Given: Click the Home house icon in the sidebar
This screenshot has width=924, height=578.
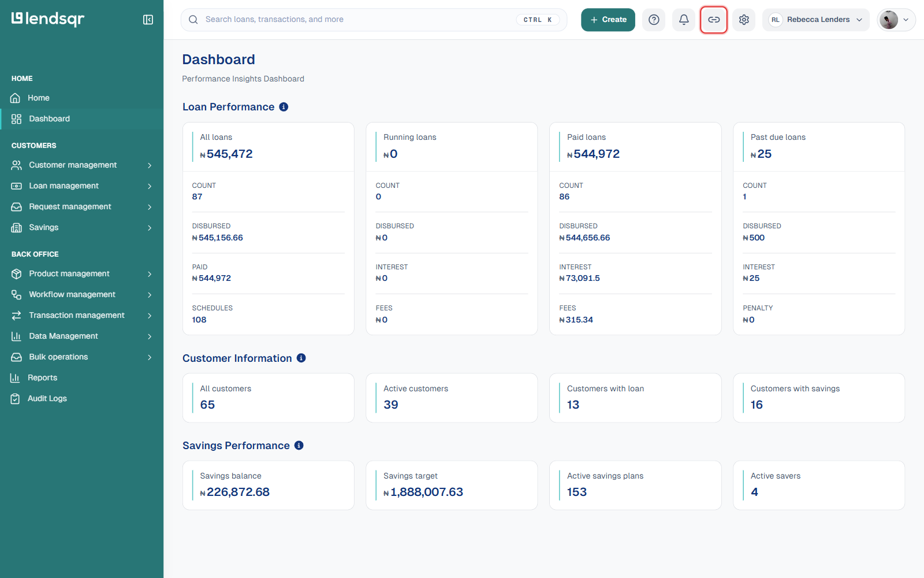Looking at the screenshot, I should [16, 98].
